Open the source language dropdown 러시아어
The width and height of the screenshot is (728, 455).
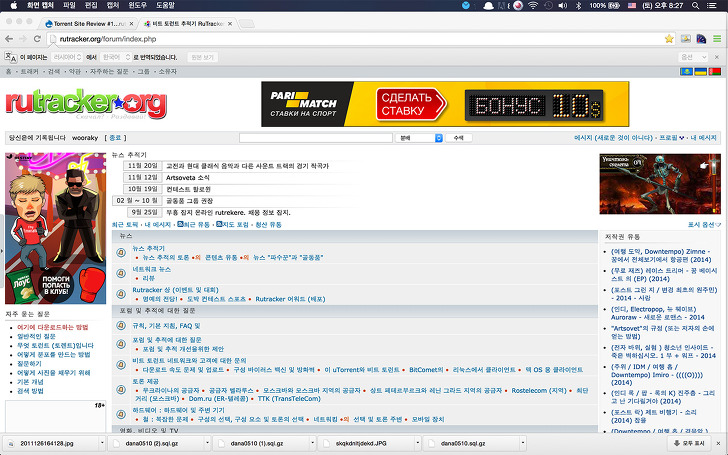click(64, 57)
